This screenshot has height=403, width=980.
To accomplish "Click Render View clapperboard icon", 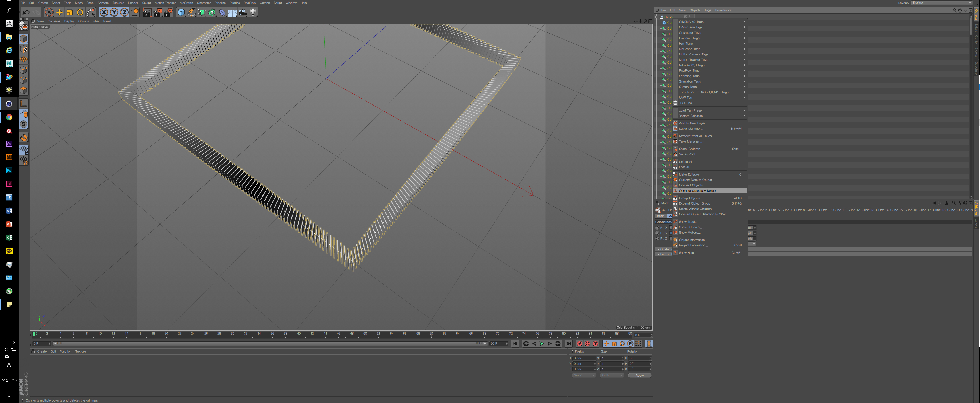I will pyautogui.click(x=147, y=13).
